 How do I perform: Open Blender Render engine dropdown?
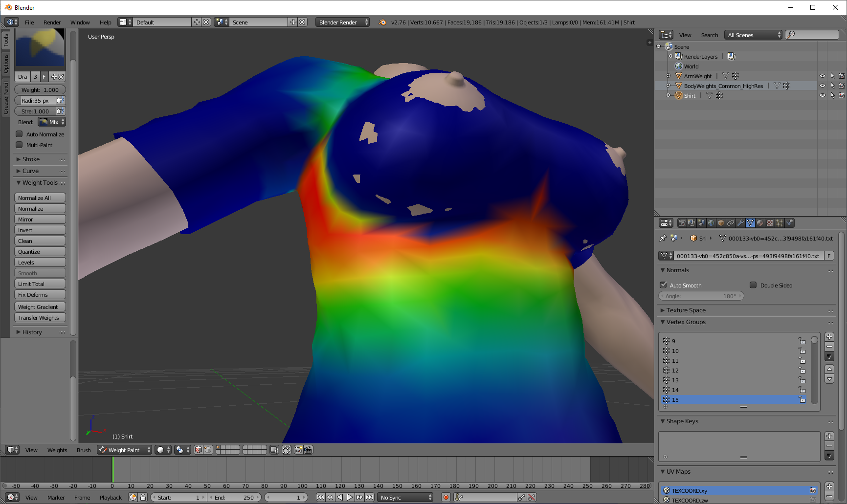pos(342,22)
